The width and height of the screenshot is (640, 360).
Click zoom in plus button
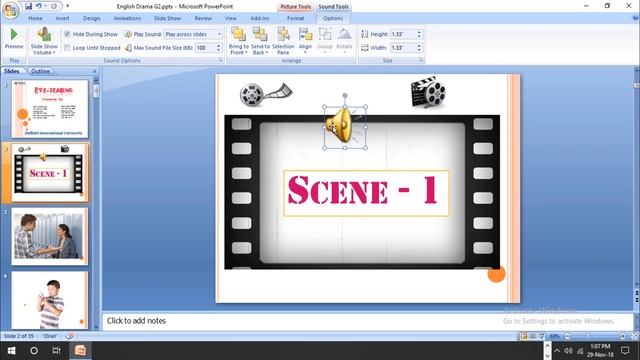click(623, 336)
